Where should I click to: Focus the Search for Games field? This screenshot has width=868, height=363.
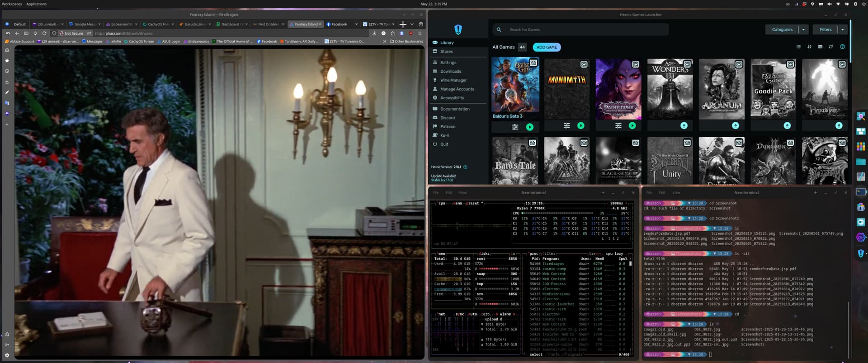click(581, 30)
